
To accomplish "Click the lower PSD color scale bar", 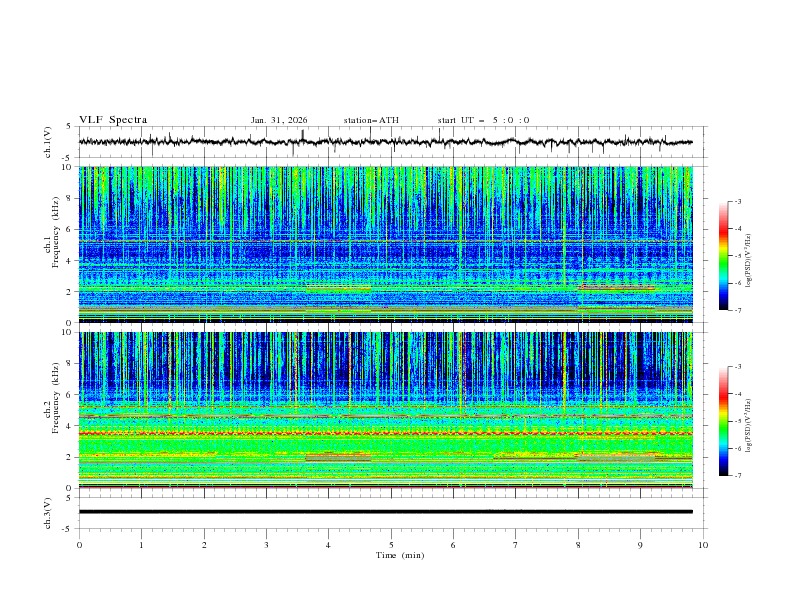I will 723,421.
